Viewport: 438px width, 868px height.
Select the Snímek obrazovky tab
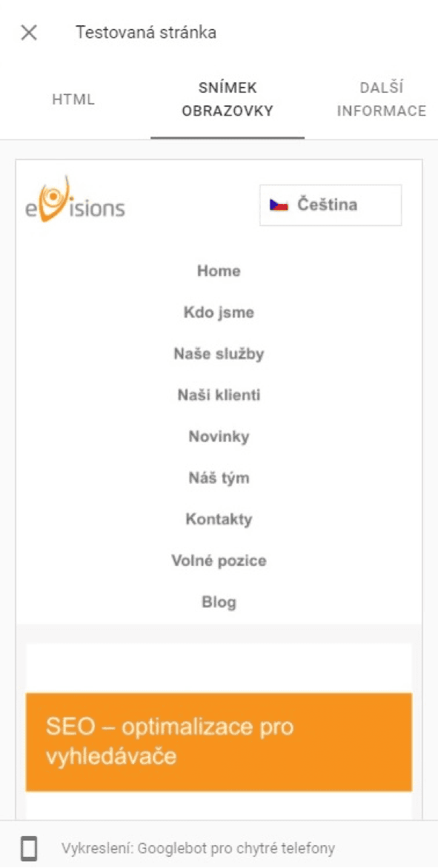(228, 99)
